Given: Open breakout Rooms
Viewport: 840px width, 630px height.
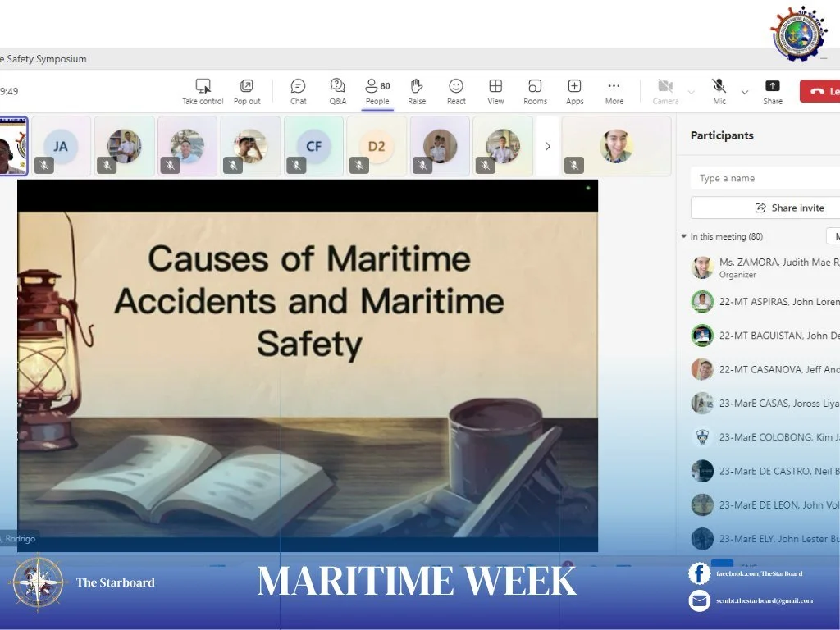Looking at the screenshot, I should (535, 92).
